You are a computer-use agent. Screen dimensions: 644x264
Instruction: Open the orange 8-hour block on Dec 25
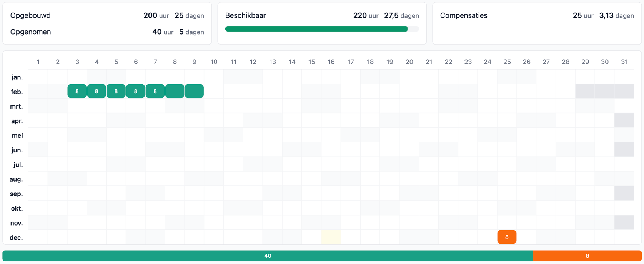[507, 237]
